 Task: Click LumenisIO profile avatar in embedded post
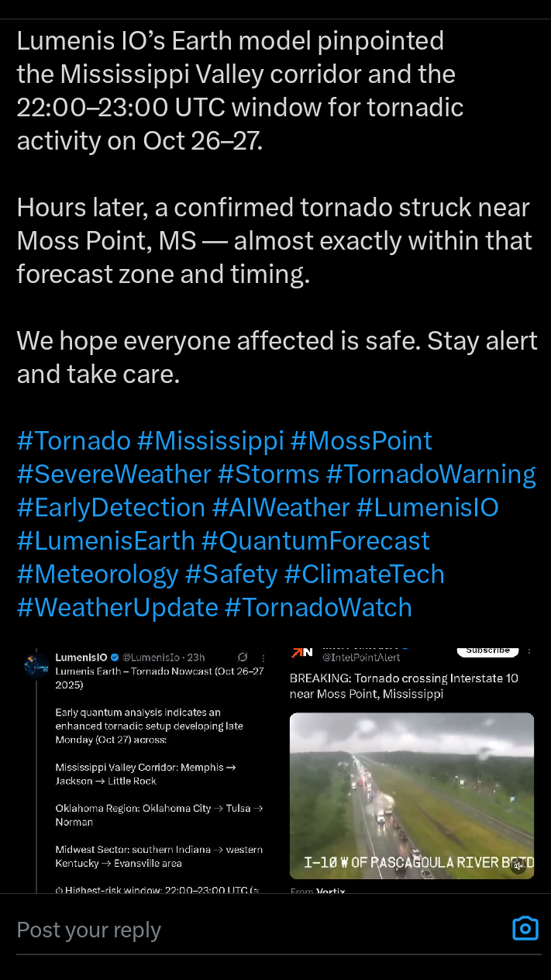coord(36,665)
